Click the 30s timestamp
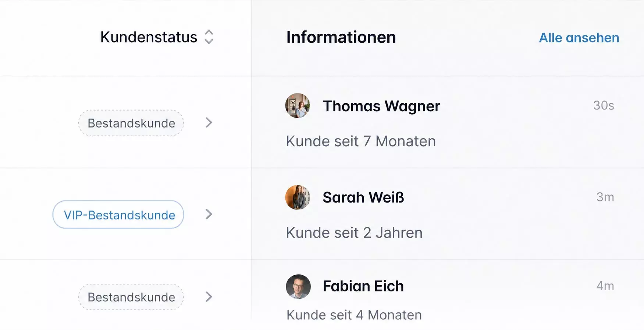The height and width of the screenshot is (330, 644). click(x=604, y=105)
